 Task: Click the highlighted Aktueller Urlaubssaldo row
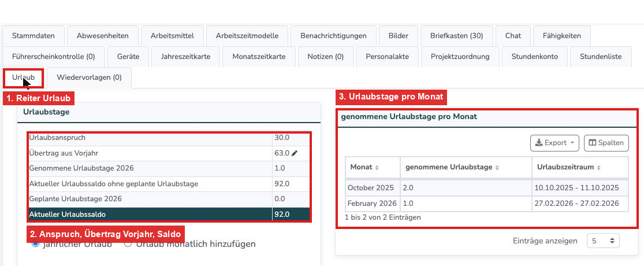click(x=169, y=214)
